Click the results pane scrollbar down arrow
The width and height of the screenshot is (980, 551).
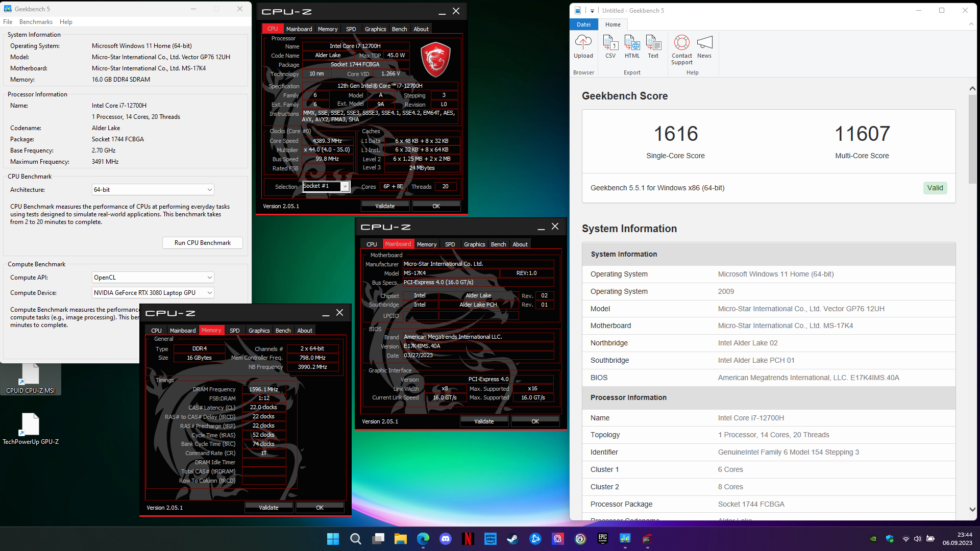[972, 509]
